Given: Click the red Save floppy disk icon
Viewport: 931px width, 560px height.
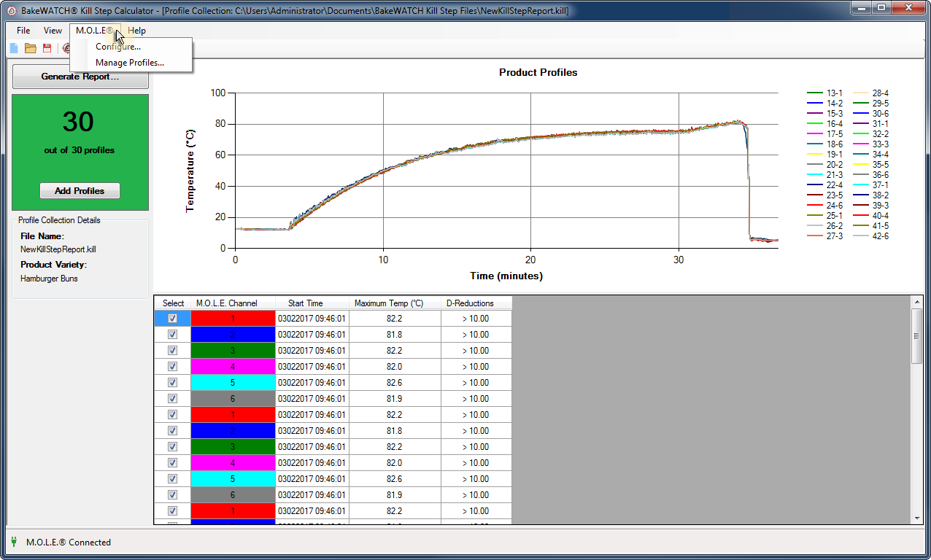Looking at the screenshot, I should (47, 48).
